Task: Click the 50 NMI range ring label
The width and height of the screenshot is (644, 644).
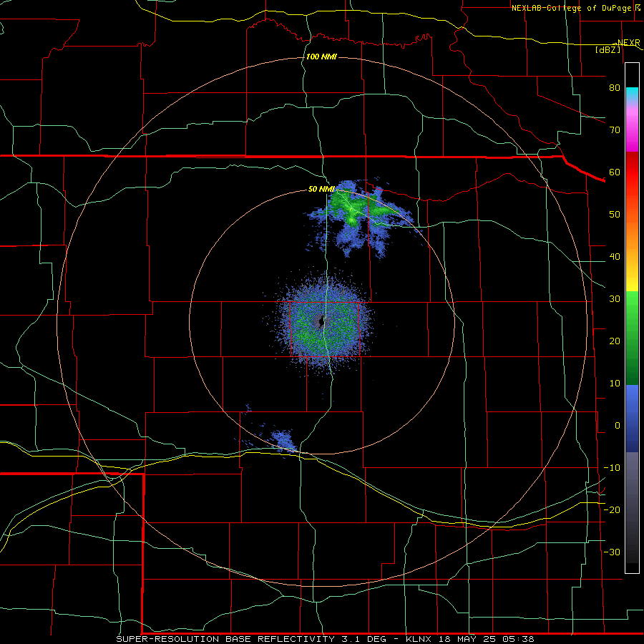Action: tap(321, 190)
